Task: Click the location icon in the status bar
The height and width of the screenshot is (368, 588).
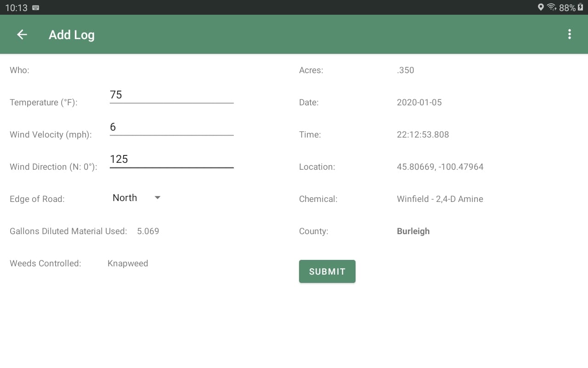Action: click(x=540, y=7)
